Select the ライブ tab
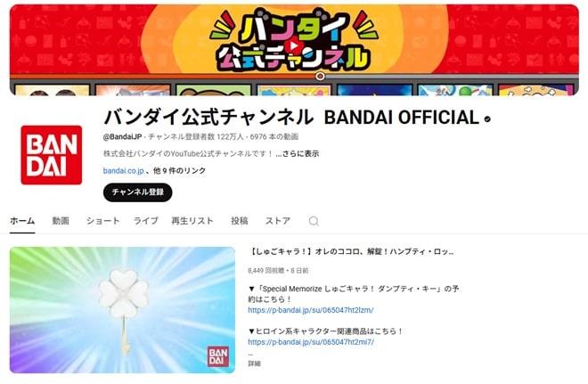This screenshot has height=384, width=588. pos(146,220)
